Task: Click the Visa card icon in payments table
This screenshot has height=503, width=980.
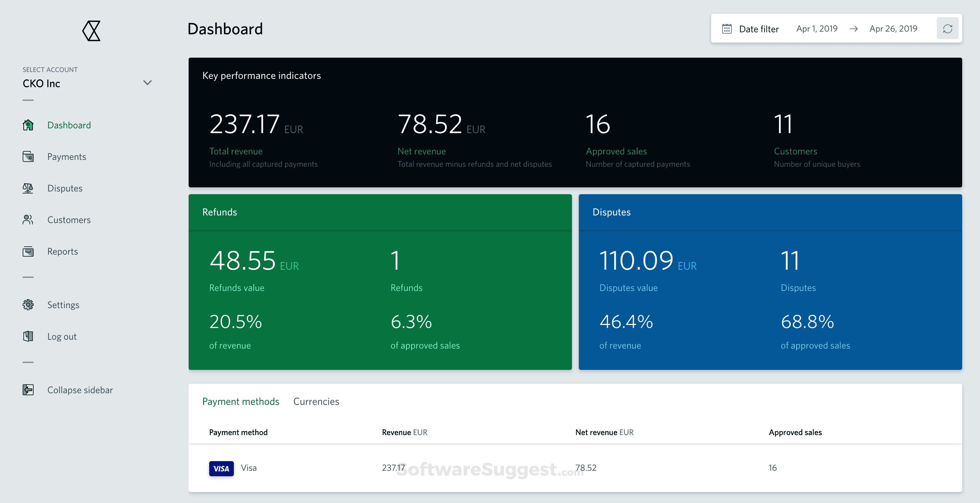Action: point(221,468)
